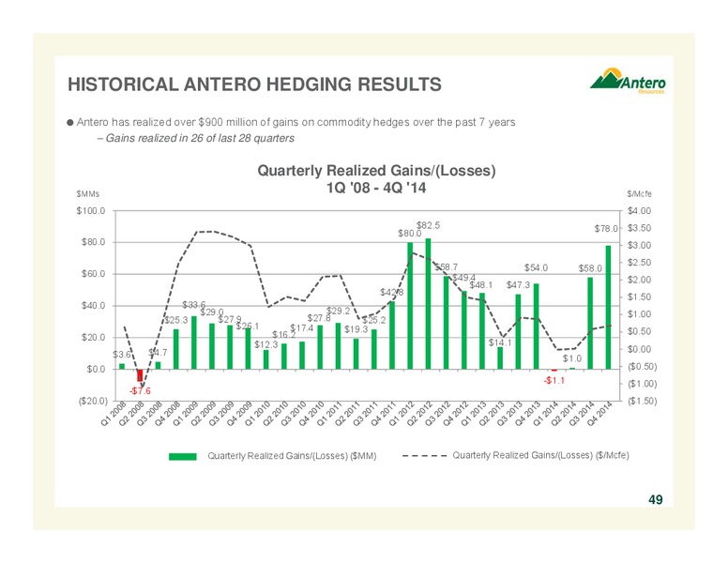728x563 pixels.
Task: Click the '$33.6' data label
Action: [x=194, y=305]
